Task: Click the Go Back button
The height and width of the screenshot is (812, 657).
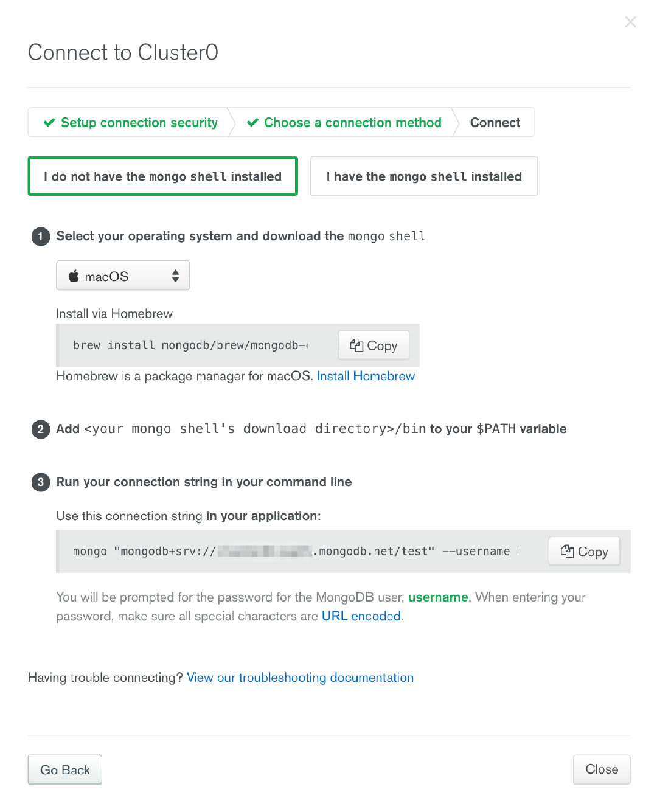Action: [x=65, y=770]
